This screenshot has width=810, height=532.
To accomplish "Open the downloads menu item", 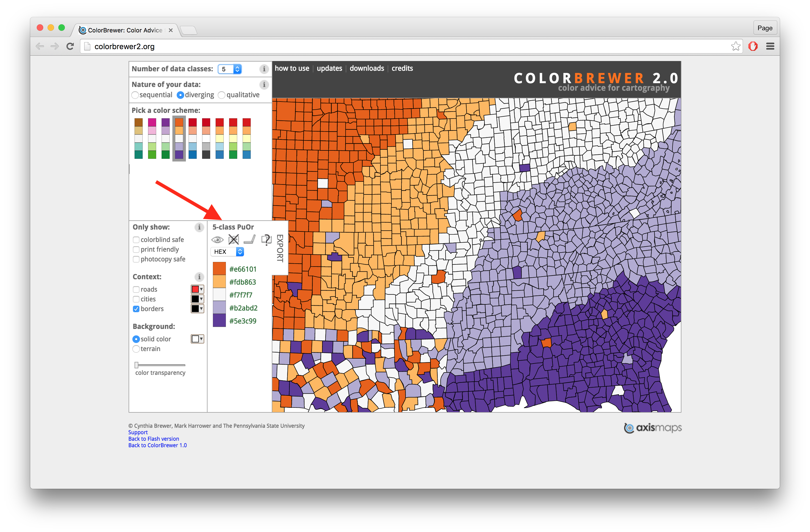I will click(367, 68).
